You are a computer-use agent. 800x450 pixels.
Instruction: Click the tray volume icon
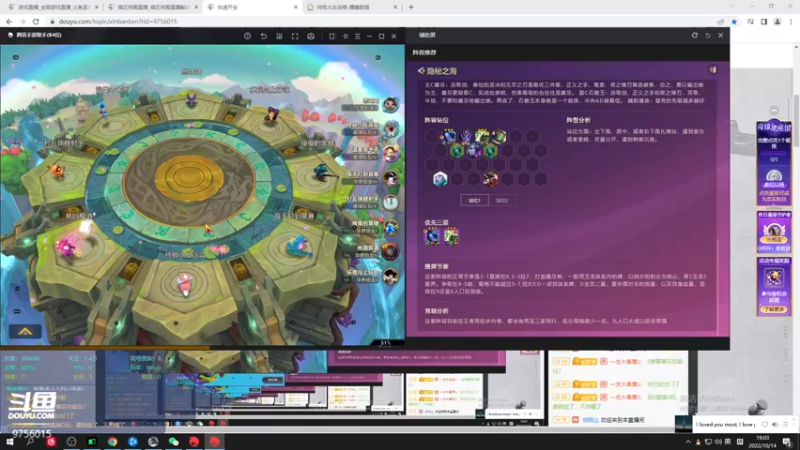(718, 442)
